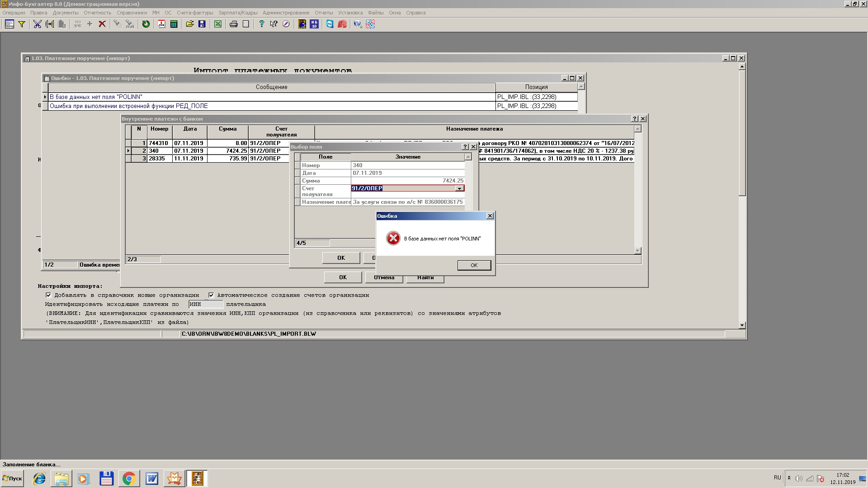Click the green refresh arrow icon
868x488 pixels.
point(146,24)
